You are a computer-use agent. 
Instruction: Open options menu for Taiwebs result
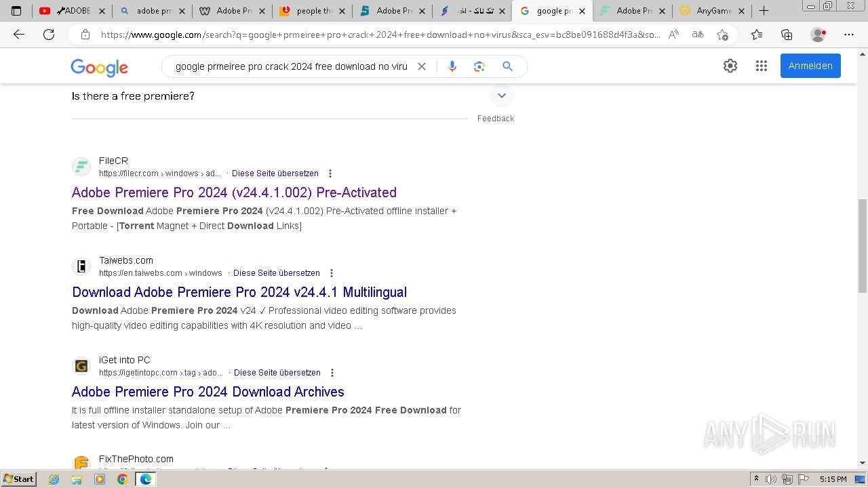click(x=332, y=273)
